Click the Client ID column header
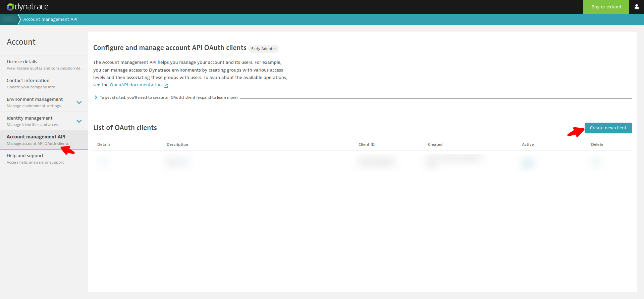644x299 pixels. point(367,144)
